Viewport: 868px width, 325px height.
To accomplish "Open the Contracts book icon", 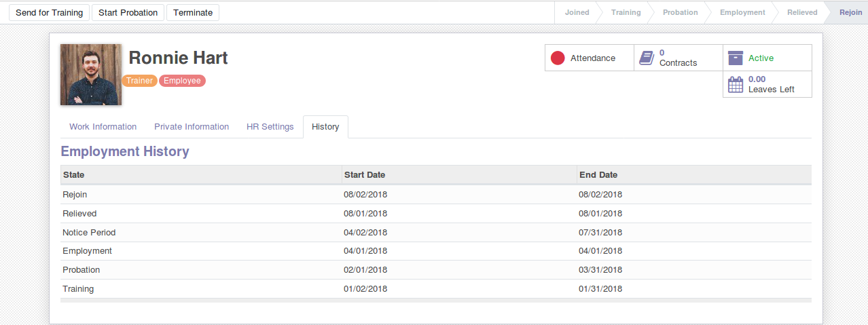I will 647,58.
